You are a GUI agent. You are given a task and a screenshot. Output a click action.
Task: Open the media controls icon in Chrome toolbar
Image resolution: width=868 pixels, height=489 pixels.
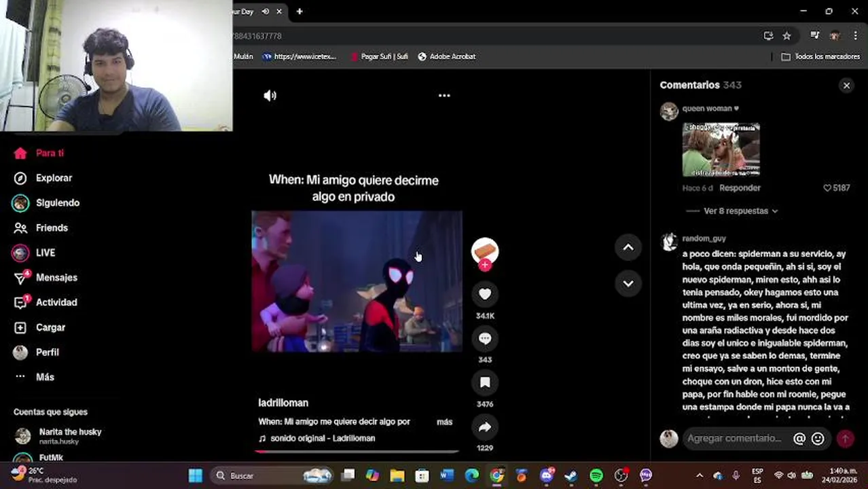815,36
